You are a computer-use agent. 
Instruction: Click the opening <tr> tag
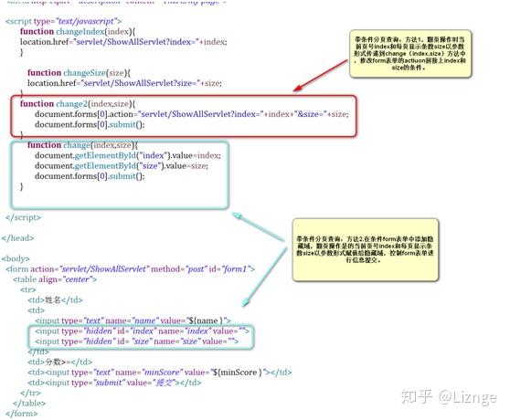(x=28, y=289)
